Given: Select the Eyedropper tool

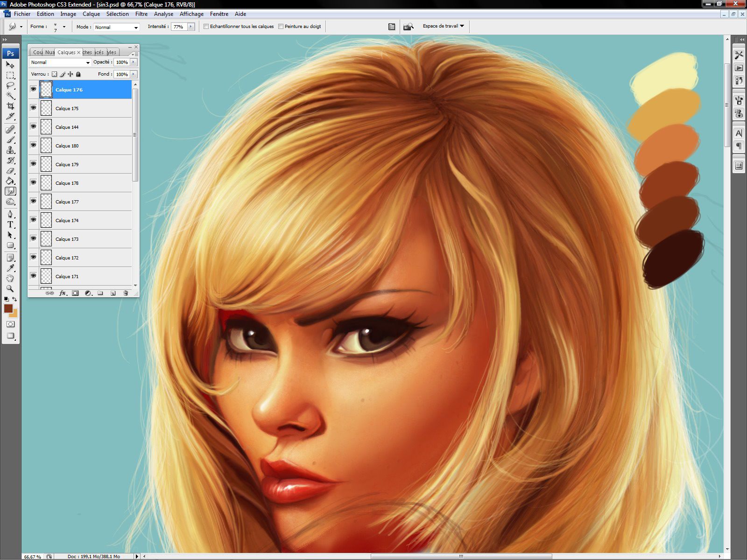Looking at the screenshot, I should click(10, 268).
